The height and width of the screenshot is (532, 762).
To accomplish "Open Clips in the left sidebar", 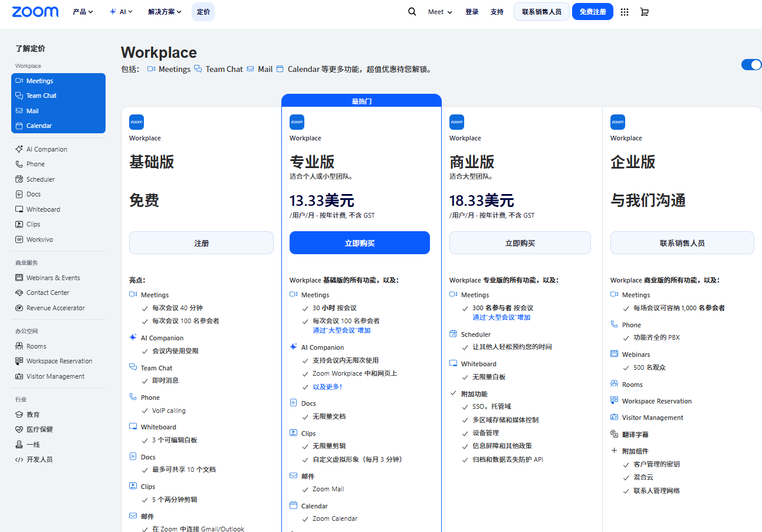I will [33, 224].
